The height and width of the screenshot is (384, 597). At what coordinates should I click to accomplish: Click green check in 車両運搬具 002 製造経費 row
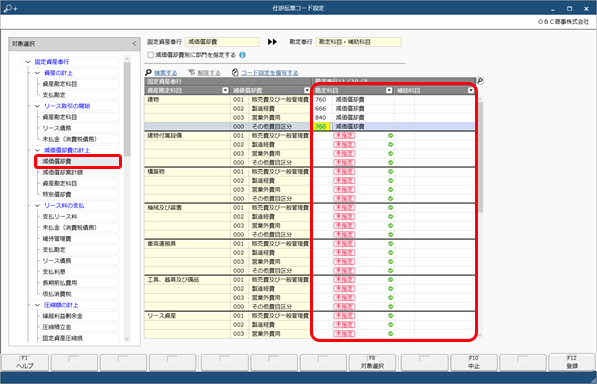click(x=390, y=253)
